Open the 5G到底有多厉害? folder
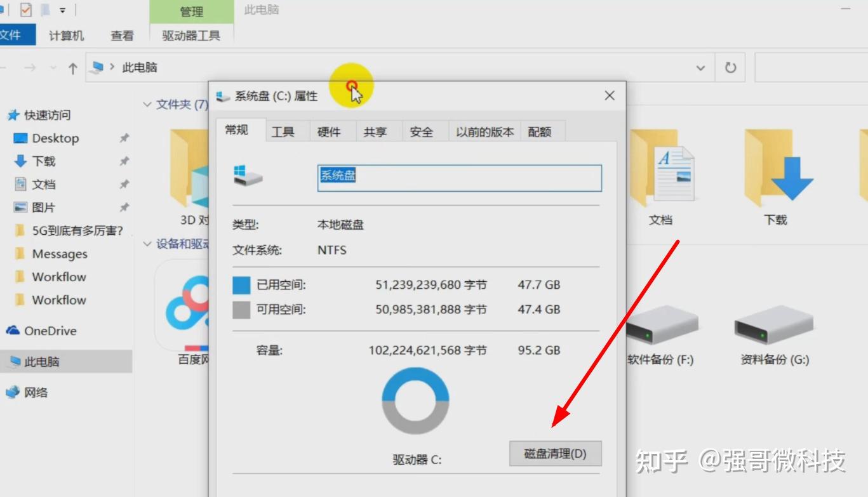 77,231
